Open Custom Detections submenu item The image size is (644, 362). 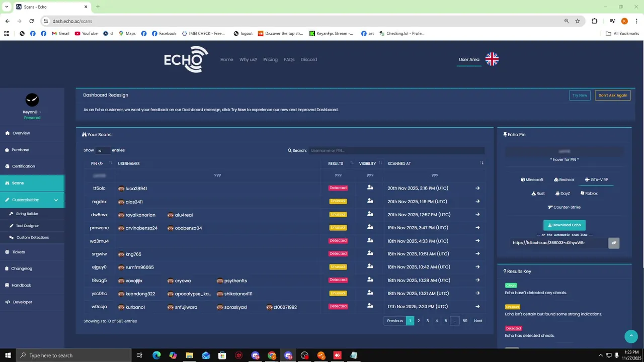click(32, 237)
